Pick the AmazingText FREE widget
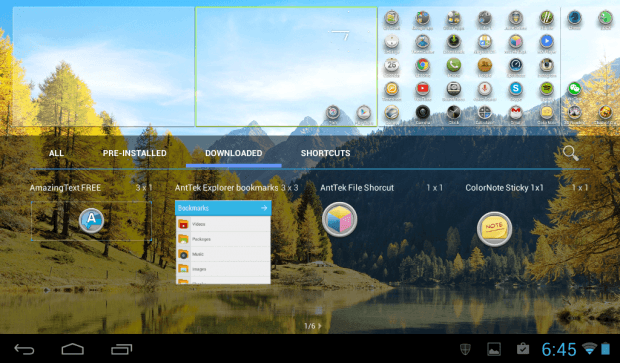This screenshot has width=620, height=363. (x=91, y=220)
